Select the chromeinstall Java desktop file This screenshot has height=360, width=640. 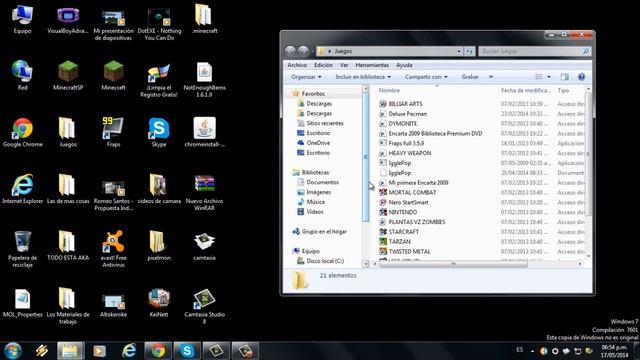[204, 132]
